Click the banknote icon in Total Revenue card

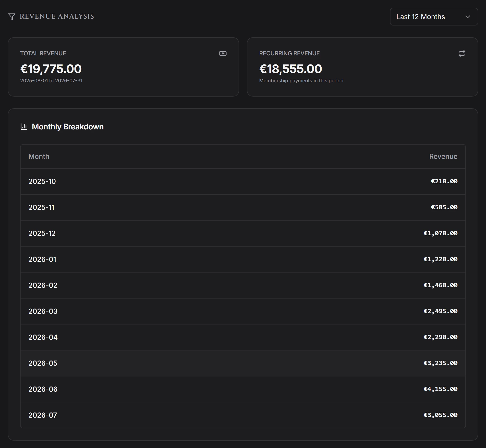pos(223,53)
